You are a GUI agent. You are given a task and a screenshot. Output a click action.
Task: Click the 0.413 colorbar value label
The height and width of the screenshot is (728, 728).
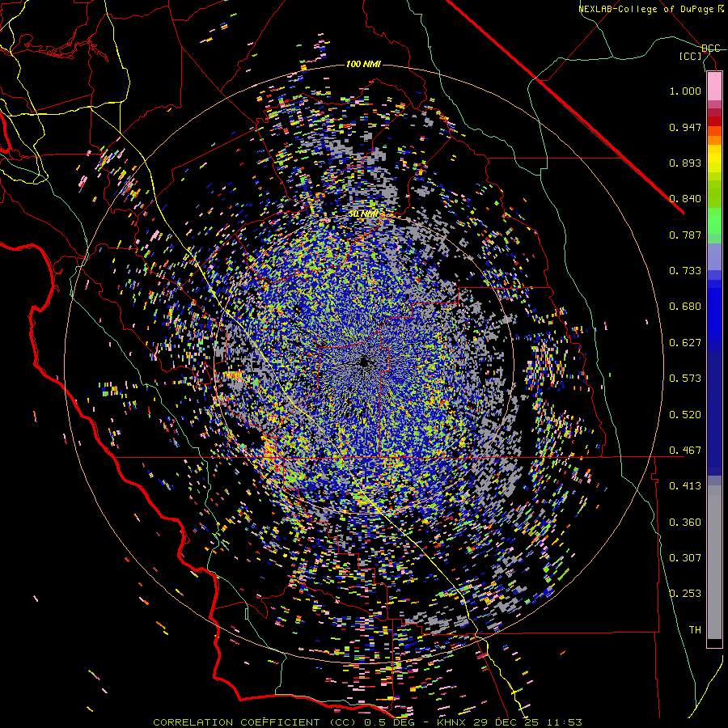pos(685,486)
